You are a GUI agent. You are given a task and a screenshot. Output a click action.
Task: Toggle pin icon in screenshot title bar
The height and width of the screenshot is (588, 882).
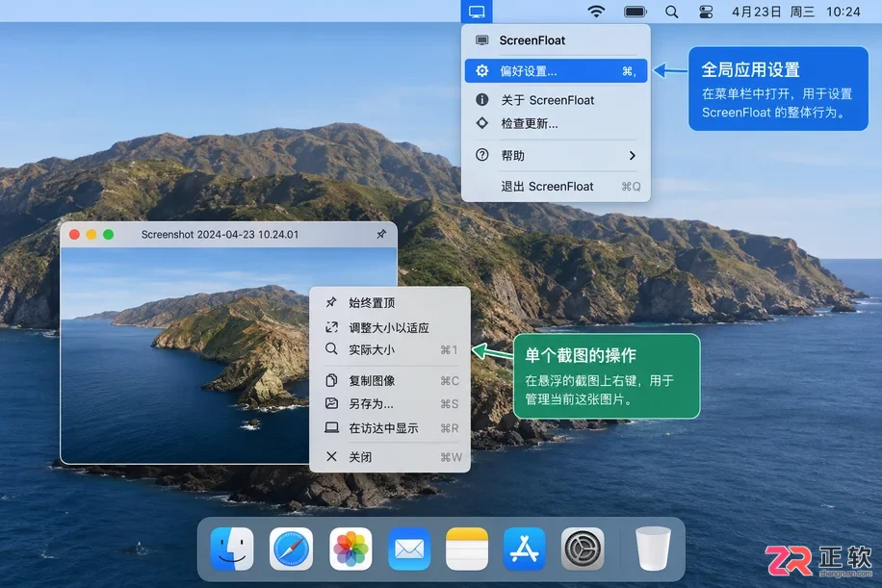[x=381, y=234]
